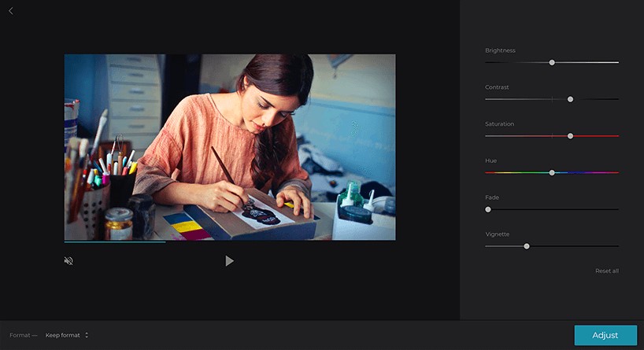Click the Contrast label

tap(497, 87)
